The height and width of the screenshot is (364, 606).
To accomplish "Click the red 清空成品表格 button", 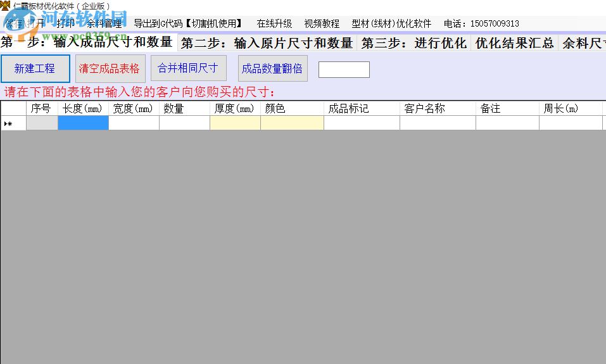I will tap(110, 68).
